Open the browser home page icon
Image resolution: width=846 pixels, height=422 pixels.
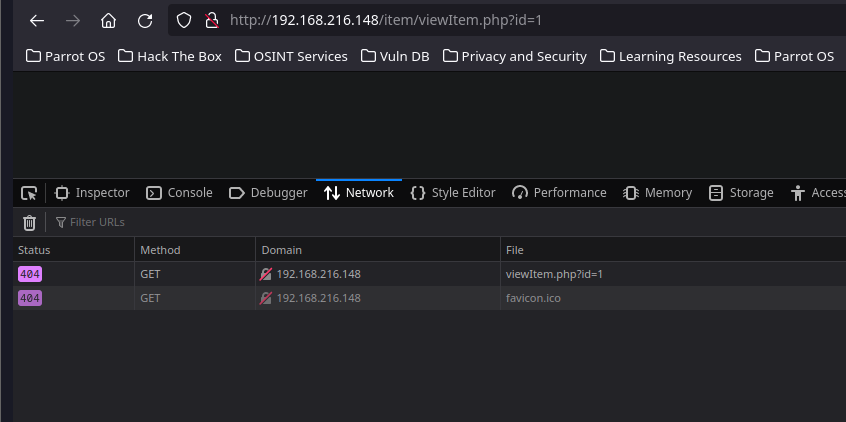coord(108,21)
